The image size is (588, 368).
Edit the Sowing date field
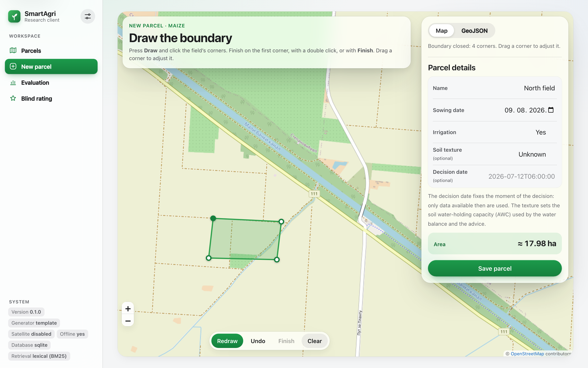click(x=530, y=110)
